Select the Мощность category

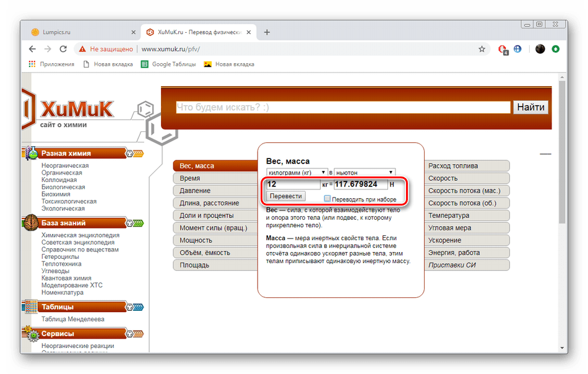click(215, 240)
